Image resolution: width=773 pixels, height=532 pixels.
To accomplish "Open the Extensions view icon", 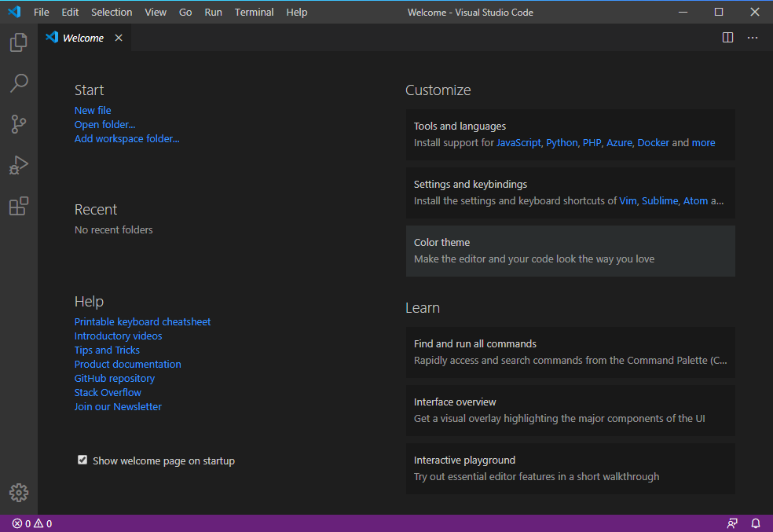I will pyautogui.click(x=19, y=207).
